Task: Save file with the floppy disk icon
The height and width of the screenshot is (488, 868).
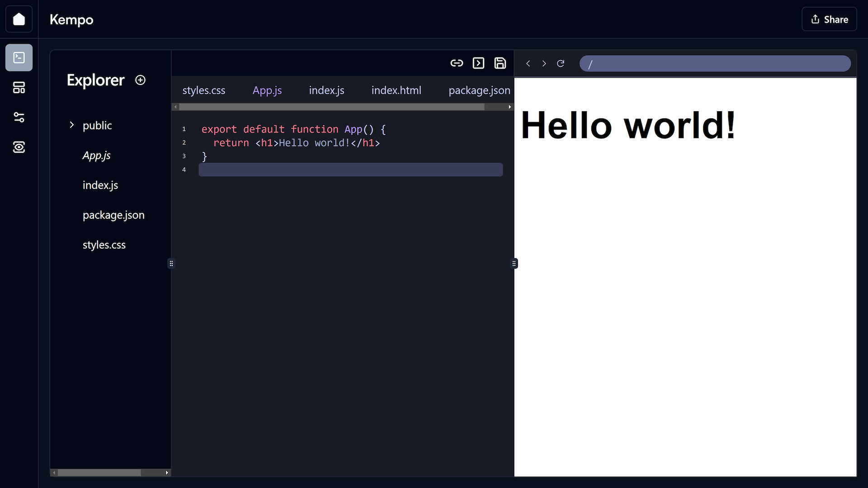Action: pos(500,63)
